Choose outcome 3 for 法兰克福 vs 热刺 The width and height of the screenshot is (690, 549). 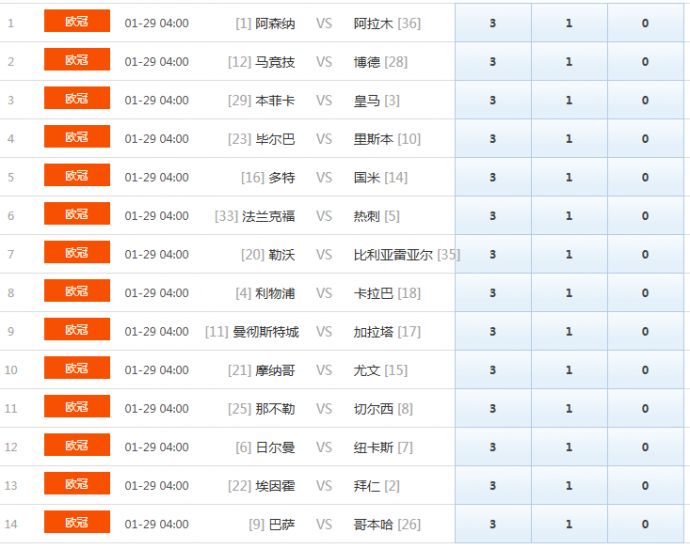point(492,216)
